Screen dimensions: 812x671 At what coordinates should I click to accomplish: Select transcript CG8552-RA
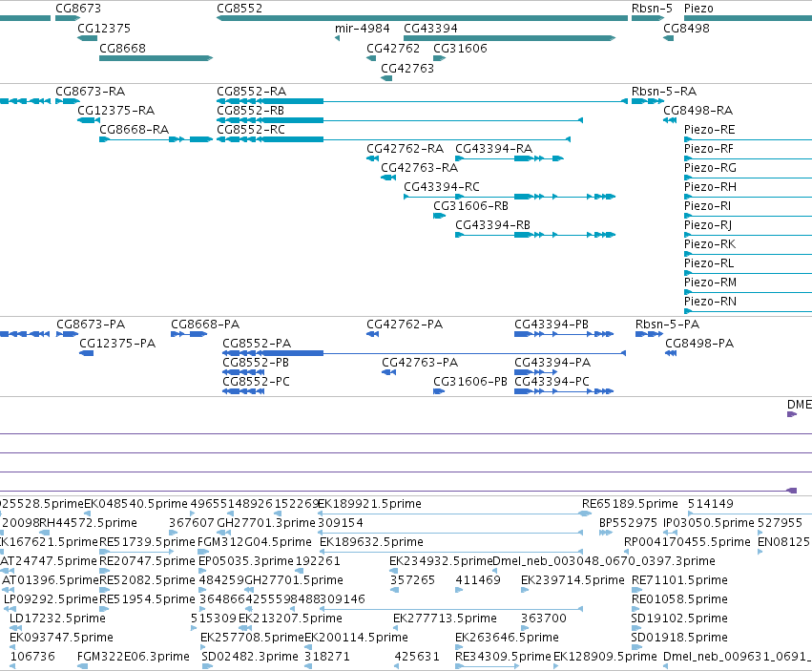pos(251,92)
